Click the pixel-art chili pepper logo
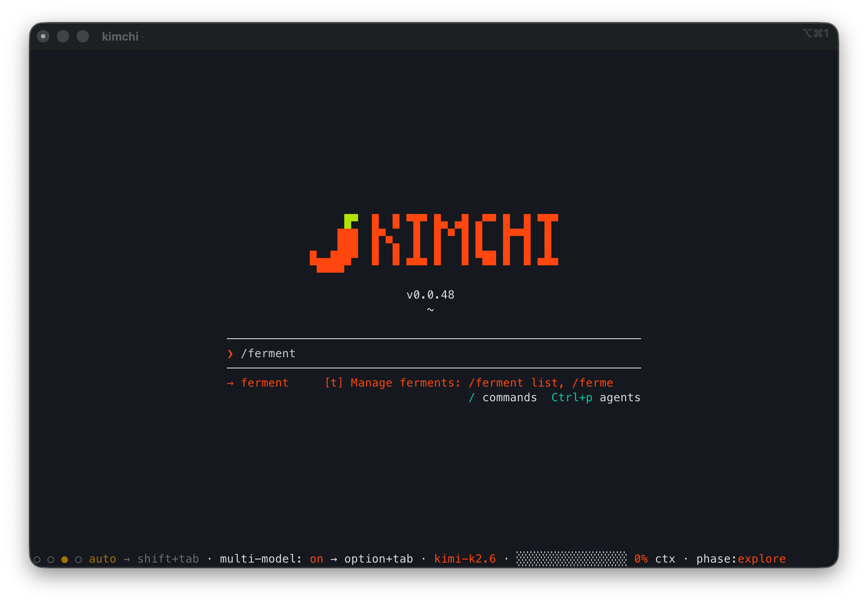868x604 pixels. pos(334,243)
